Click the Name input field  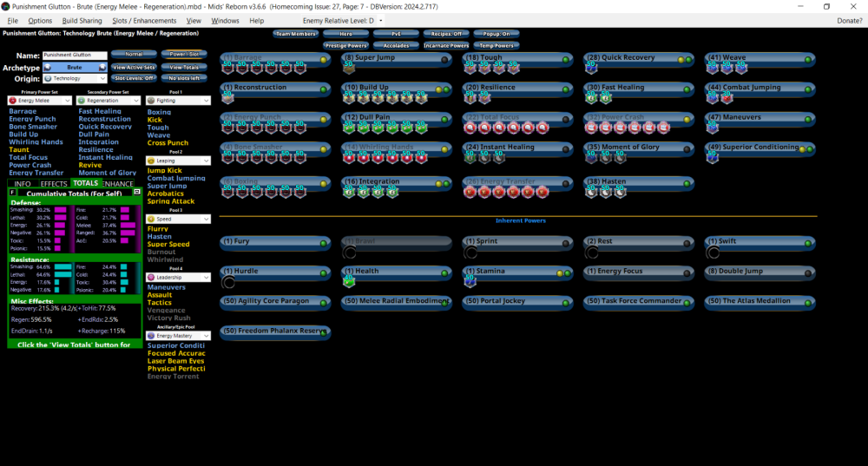coord(74,55)
